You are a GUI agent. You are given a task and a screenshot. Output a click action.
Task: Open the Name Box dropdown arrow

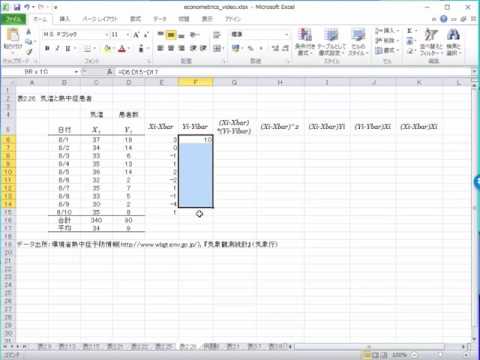pos(76,72)
